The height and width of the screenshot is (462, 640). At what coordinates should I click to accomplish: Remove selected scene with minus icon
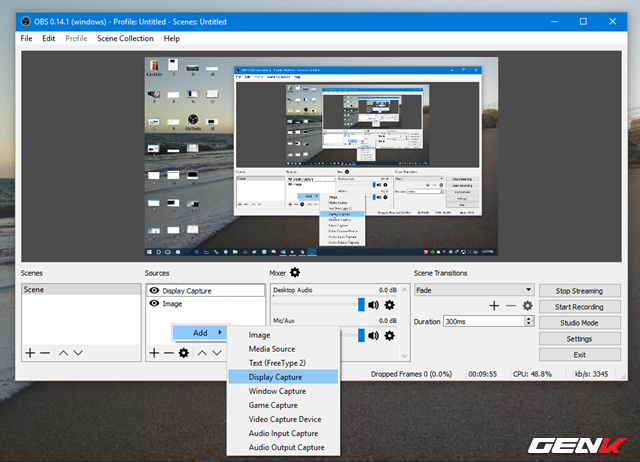point(45,353)
